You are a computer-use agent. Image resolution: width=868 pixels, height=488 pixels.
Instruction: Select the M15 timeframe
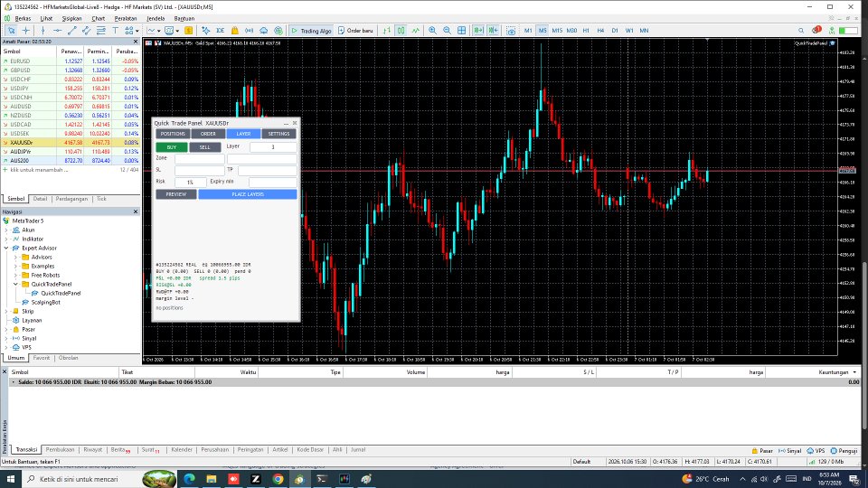tap(557, 31)
